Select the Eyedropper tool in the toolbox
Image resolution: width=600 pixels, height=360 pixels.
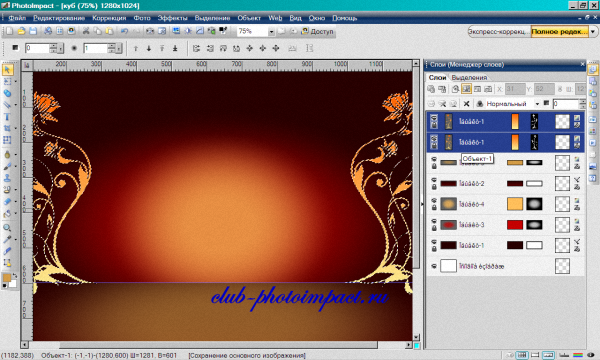coord(7,239)
